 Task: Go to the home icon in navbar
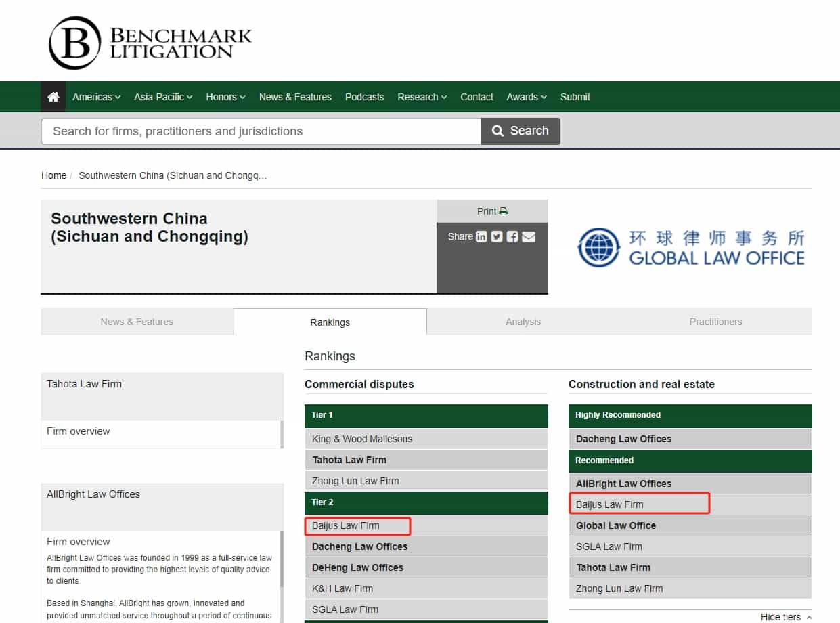point(53,97)
